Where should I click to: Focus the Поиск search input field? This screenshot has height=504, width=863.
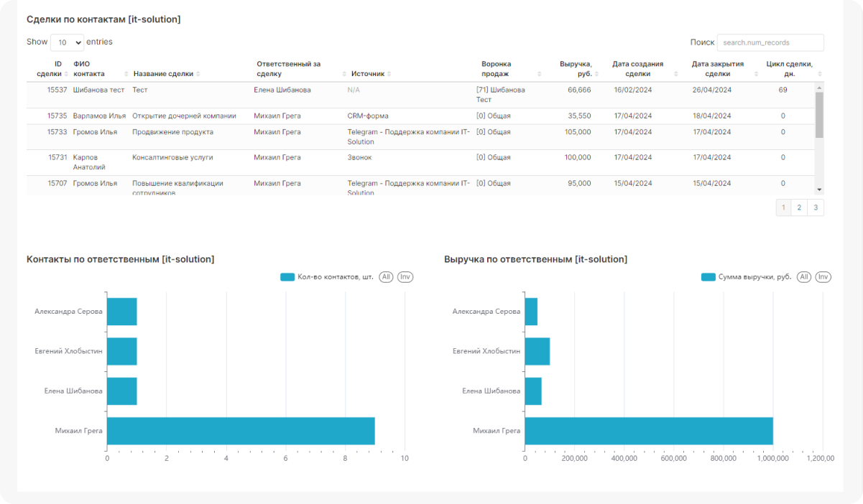pyautogui.click(x=770, y=42)
